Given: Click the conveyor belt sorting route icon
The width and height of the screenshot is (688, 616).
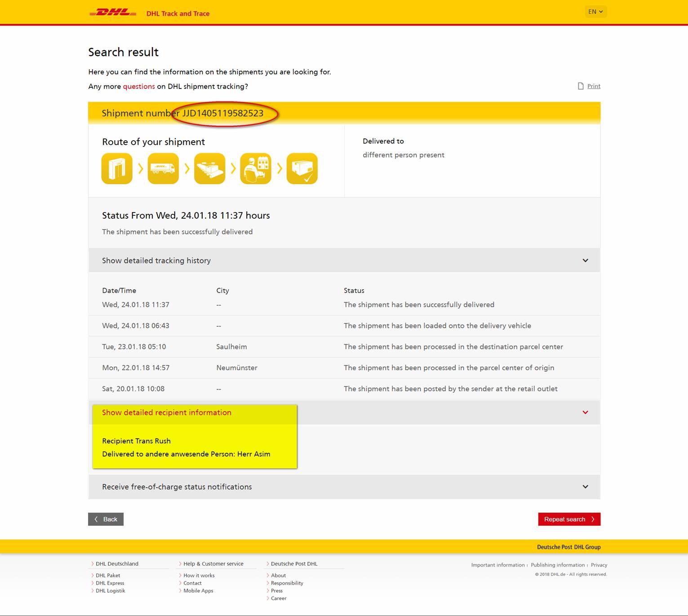Looking at the screenshot, I should point(209,168).
